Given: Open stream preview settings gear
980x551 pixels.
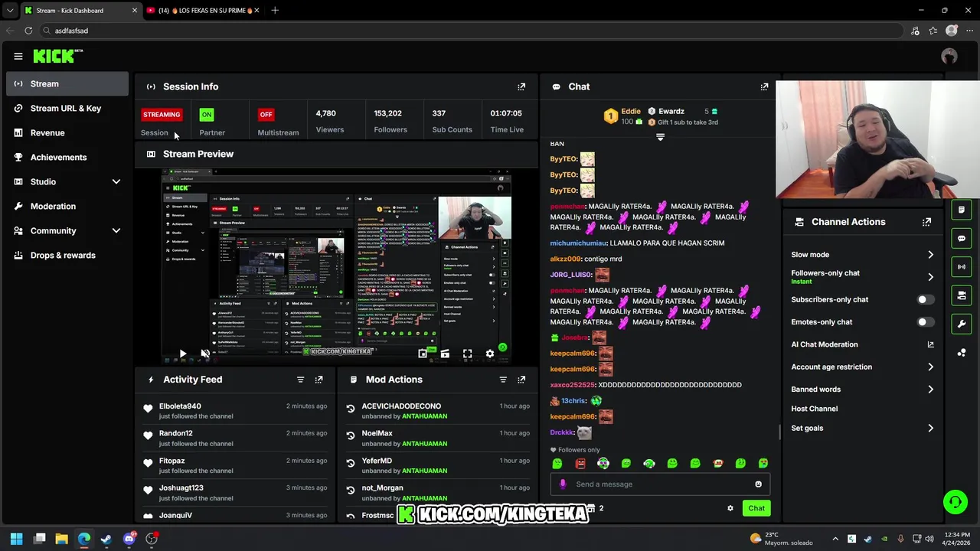Looking at the screenshot, I should pyautogui.click(x=490, y=354).
